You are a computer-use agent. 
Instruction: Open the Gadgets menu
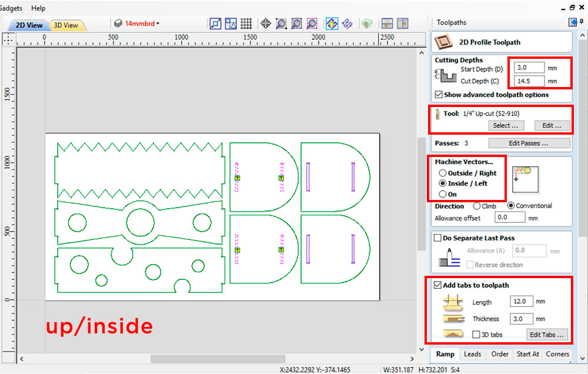11,8
